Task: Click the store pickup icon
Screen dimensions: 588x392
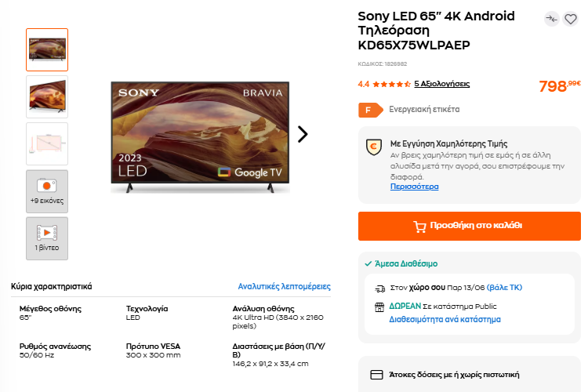Action: [379, 307]
